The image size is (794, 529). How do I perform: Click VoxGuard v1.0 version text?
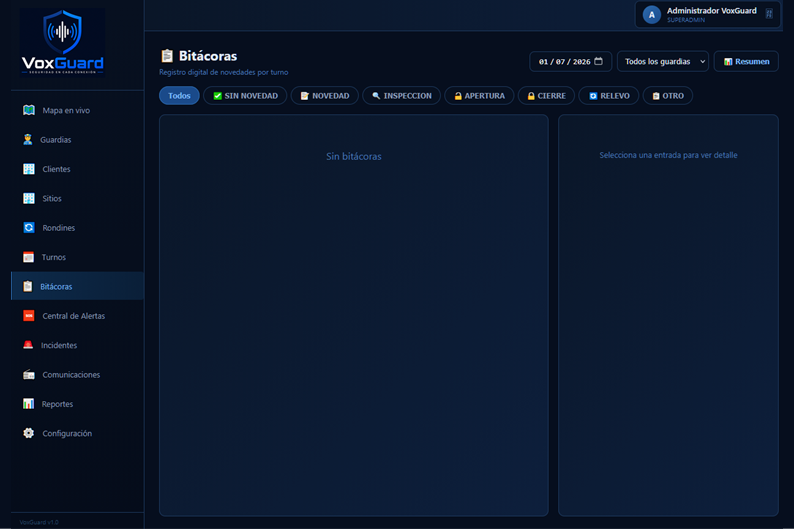39,522
